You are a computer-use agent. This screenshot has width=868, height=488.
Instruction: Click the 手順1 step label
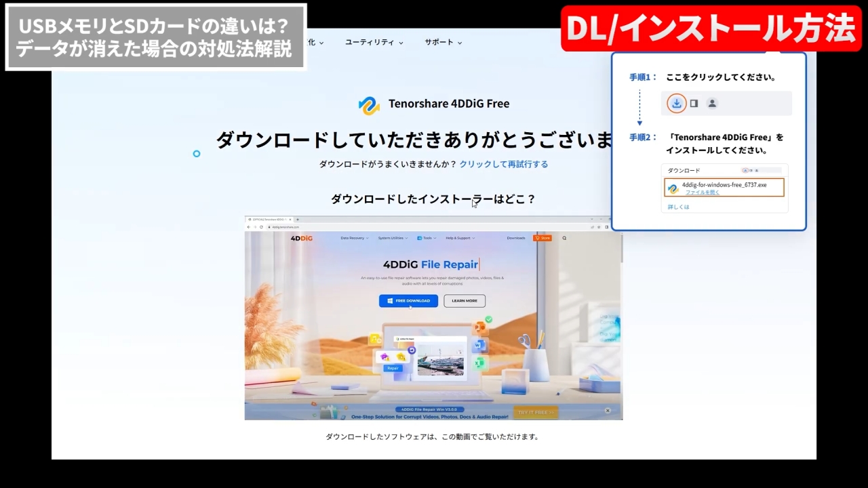[643, 77]
